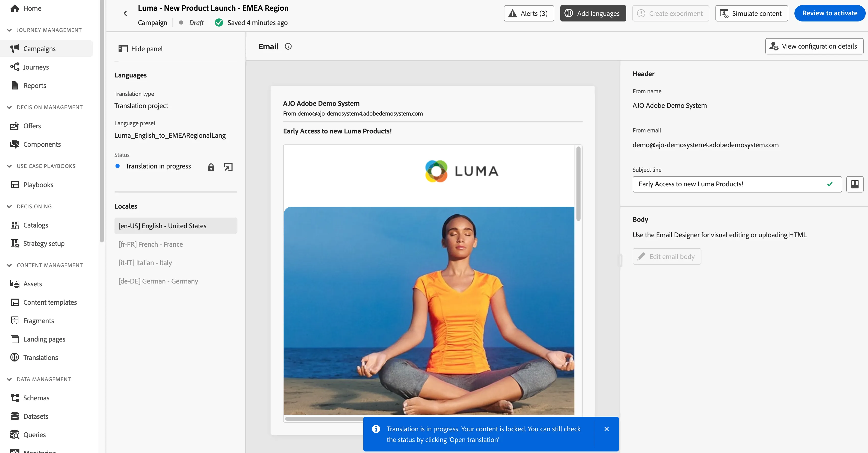Click the Hide panel button
Screen dimensions: 868x453
coord(141,49)
